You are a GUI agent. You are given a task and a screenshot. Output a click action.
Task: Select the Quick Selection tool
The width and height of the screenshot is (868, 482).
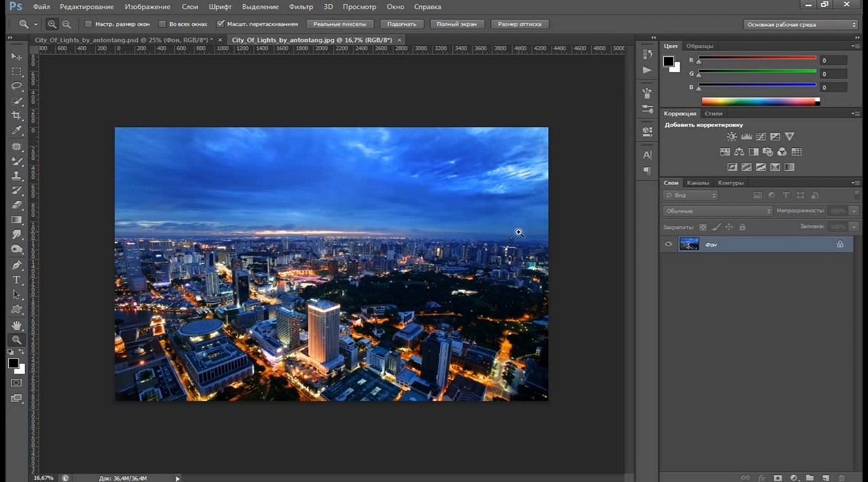[x=17, y=101]
